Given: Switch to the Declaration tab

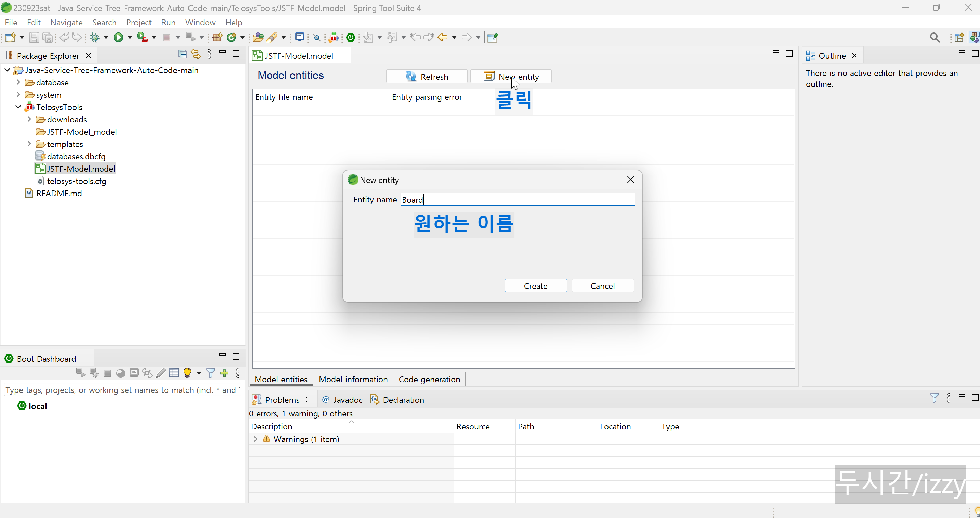Looking at the screenshot, I should click(397, 400).
